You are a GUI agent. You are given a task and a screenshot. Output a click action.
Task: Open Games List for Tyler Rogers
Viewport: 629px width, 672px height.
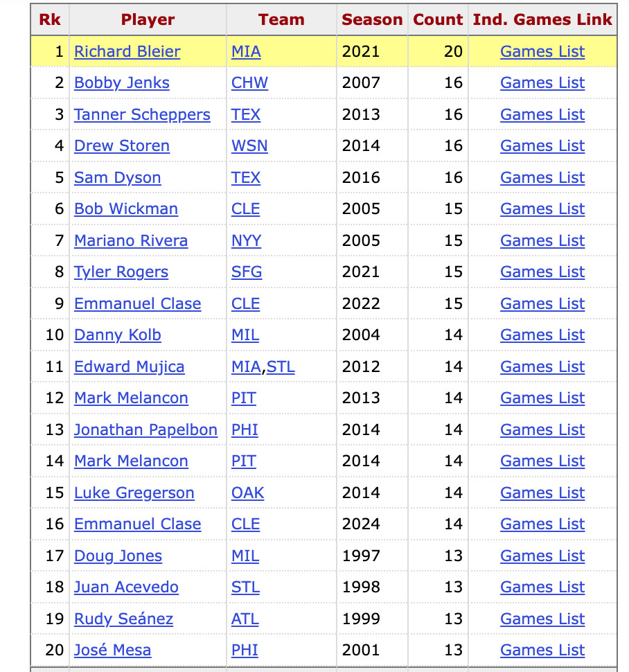542,272
